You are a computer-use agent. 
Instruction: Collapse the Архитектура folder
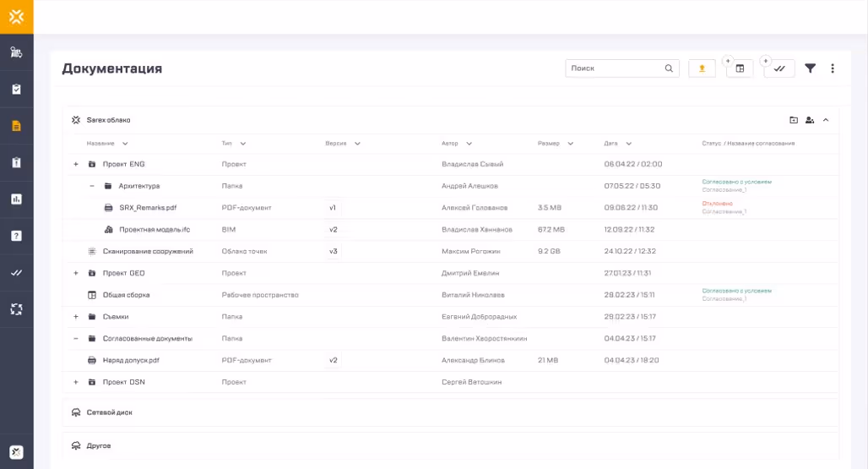(x=92, y=186)
